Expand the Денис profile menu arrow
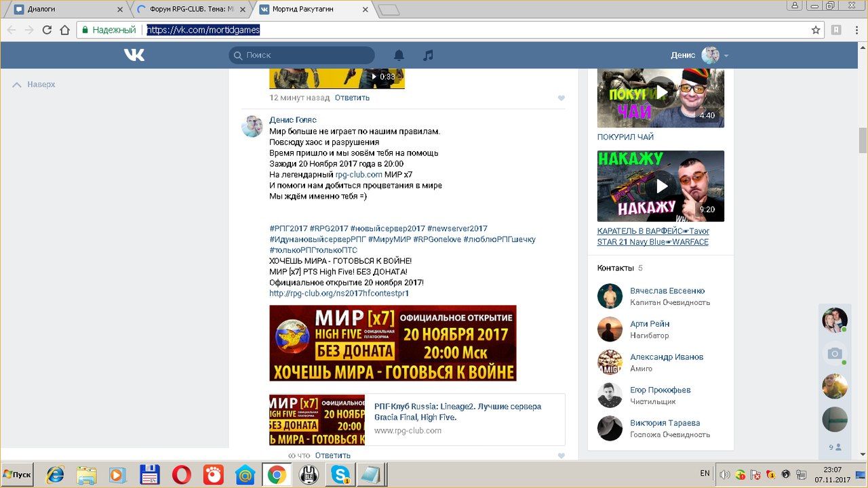The height and width of the screenshot is (488, 868). pos(726,56)
